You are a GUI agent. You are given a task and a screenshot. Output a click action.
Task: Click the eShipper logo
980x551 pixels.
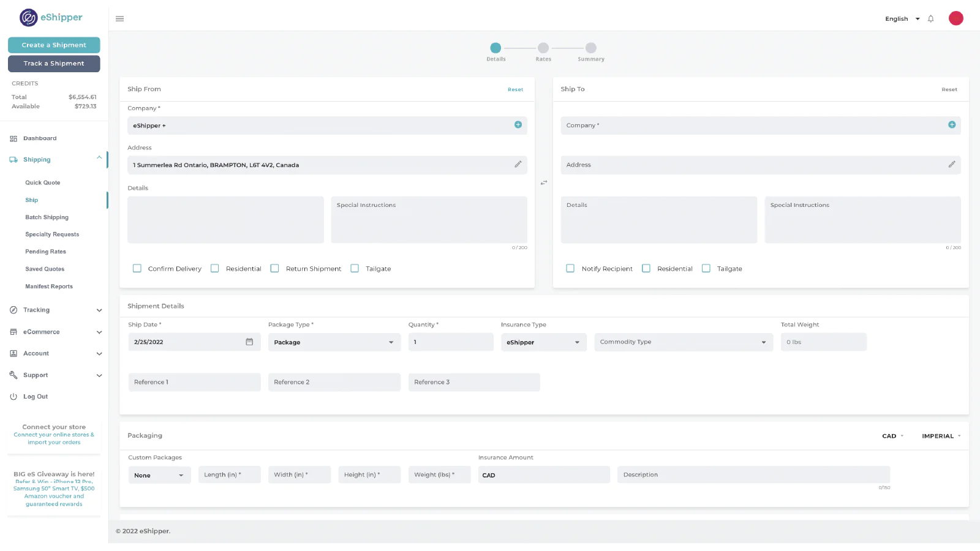pyautogui.click(x=51, y=18)
